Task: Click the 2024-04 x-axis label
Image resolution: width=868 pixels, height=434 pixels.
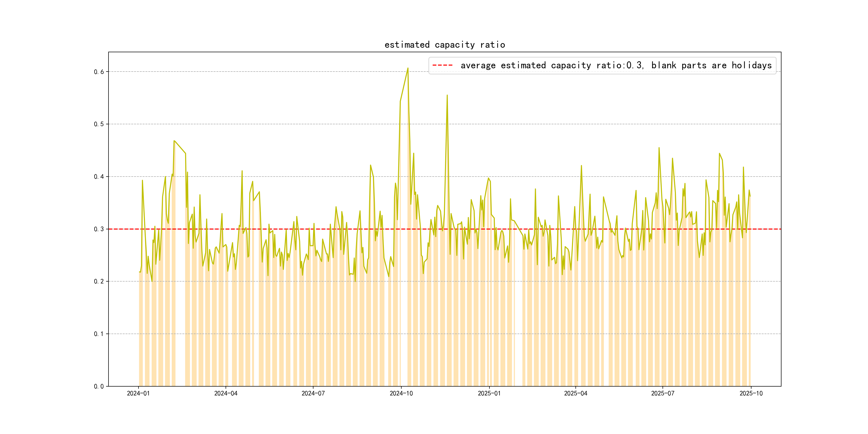Action: pyautogui.click(x=225, y=393)
